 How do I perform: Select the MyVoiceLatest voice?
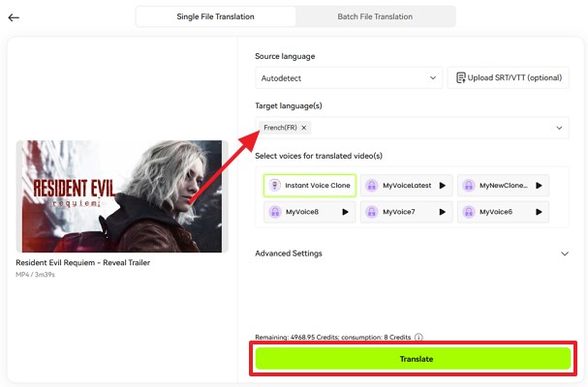407,185
